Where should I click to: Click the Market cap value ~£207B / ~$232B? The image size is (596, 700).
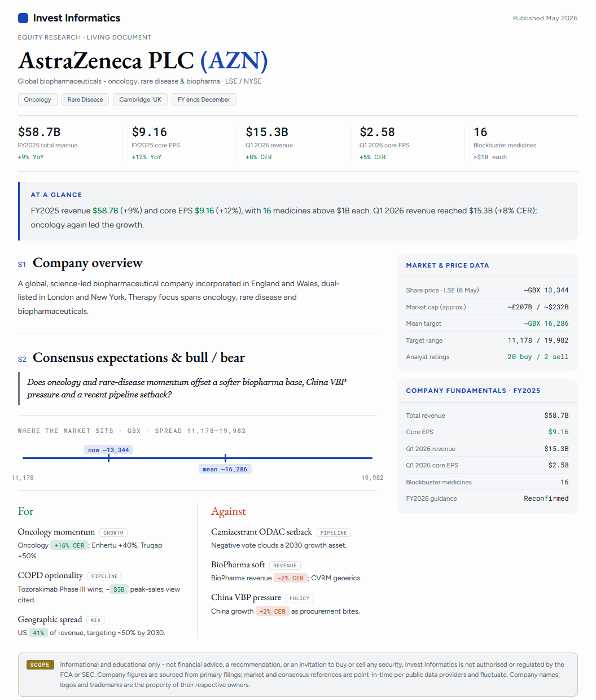click(538, 307)
